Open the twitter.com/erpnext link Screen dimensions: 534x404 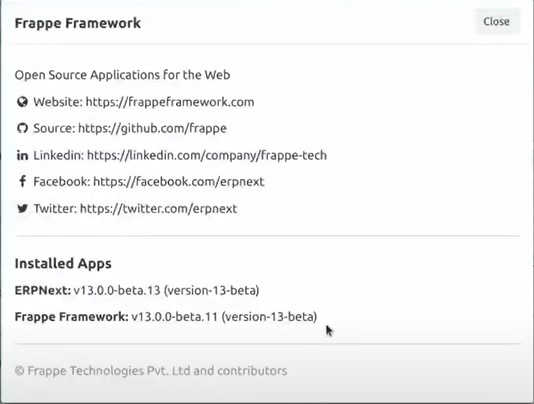click(x=158, y=208)
